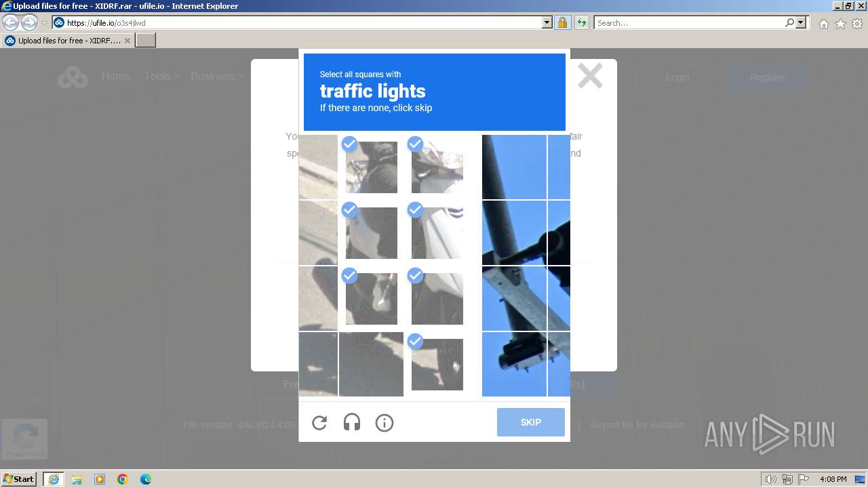
Task: Reload the captcha with the refresh icon
Action: click(319, 423)
